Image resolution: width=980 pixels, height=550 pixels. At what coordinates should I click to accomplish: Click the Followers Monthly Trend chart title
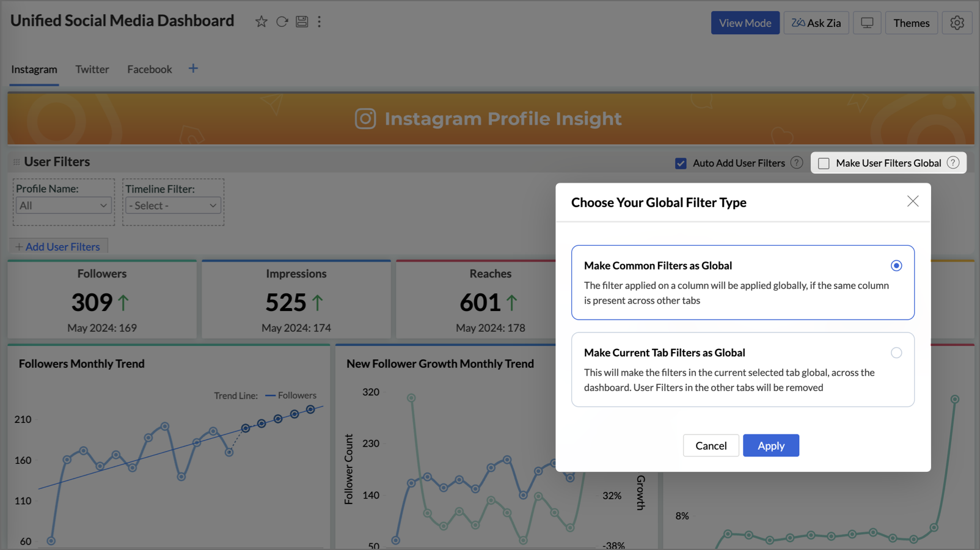click(x=82, y=364)
